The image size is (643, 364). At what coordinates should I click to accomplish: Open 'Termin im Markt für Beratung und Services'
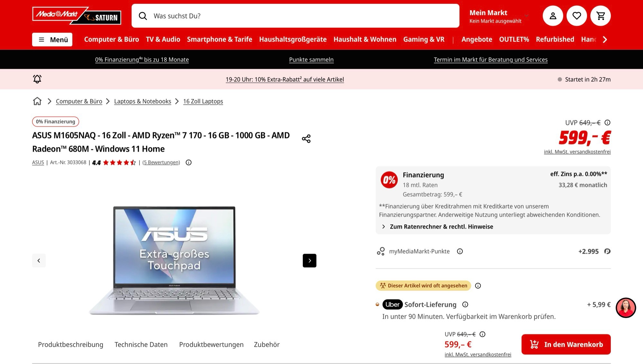[491, 59]
